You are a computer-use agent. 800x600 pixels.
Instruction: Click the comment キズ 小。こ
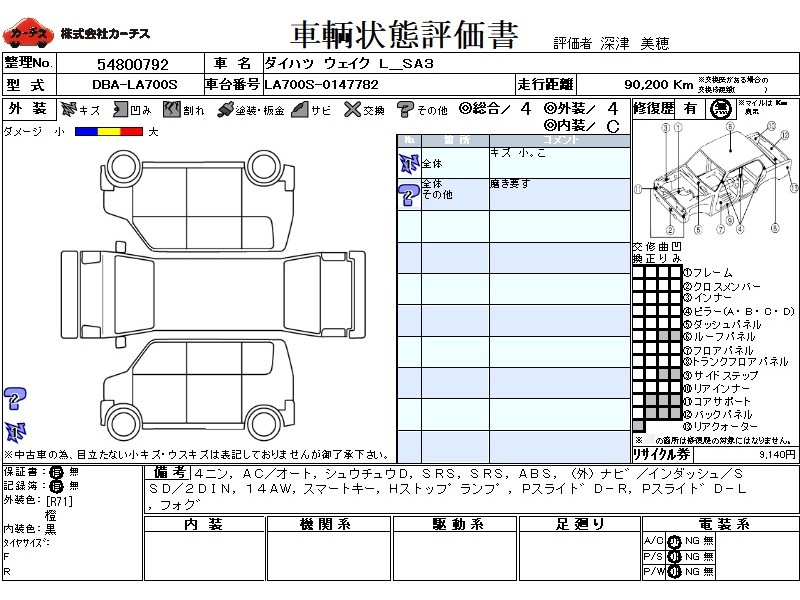click(x=518, y=153)
